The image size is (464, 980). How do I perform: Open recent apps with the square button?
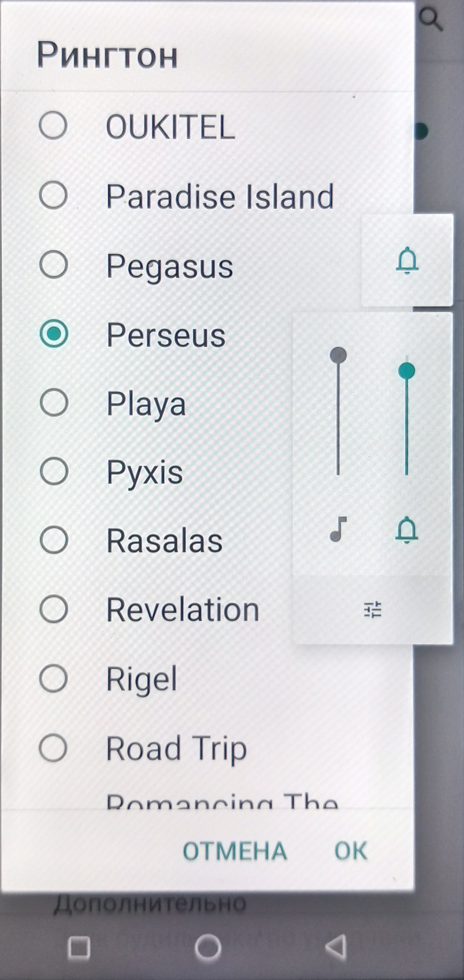click(x=78, y=948)
